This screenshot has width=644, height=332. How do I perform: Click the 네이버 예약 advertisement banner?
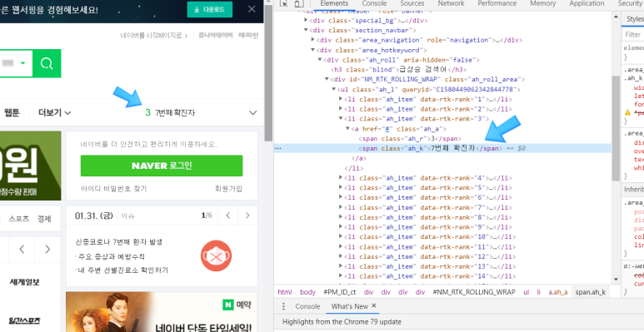(162, 312)
